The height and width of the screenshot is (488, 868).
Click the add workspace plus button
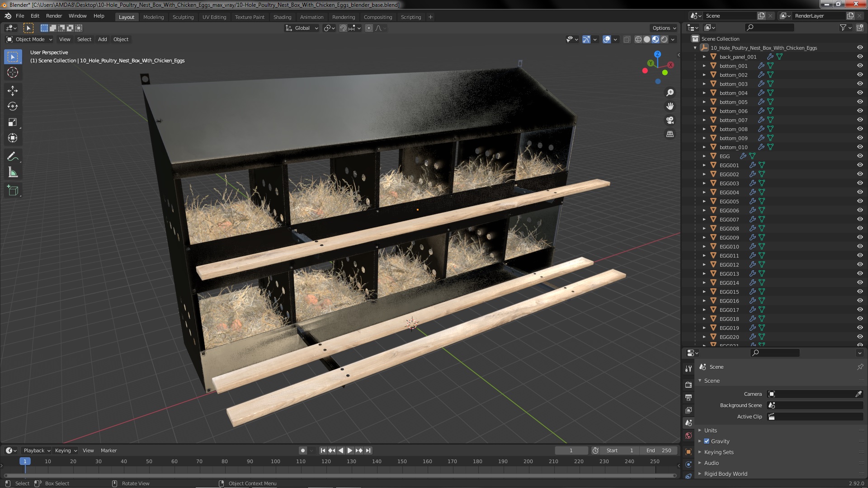click(x=430, y=17)
